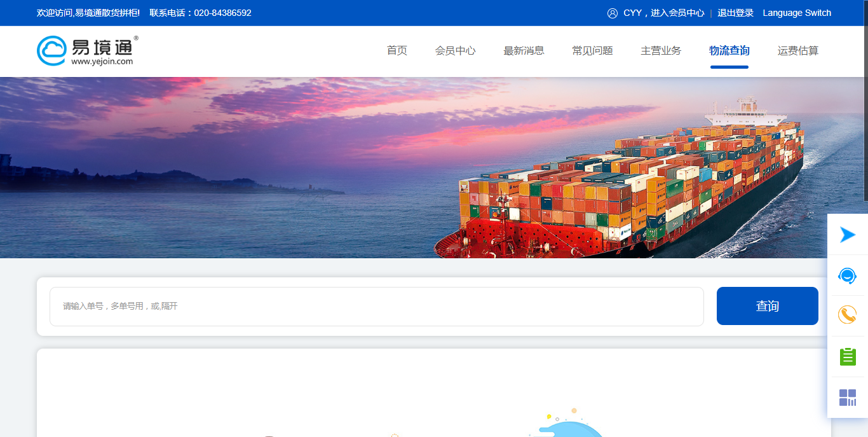The height and width of the screenshot is (437, 868).
Task: Open the 最新消息 menu item
Action: 524,51
